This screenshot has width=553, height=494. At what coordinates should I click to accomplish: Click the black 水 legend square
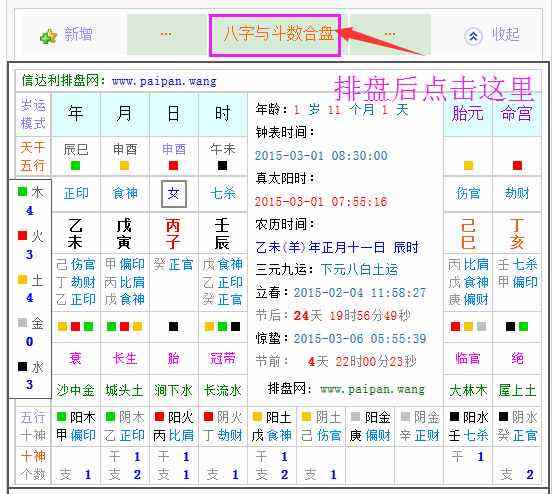pos(23,367)
